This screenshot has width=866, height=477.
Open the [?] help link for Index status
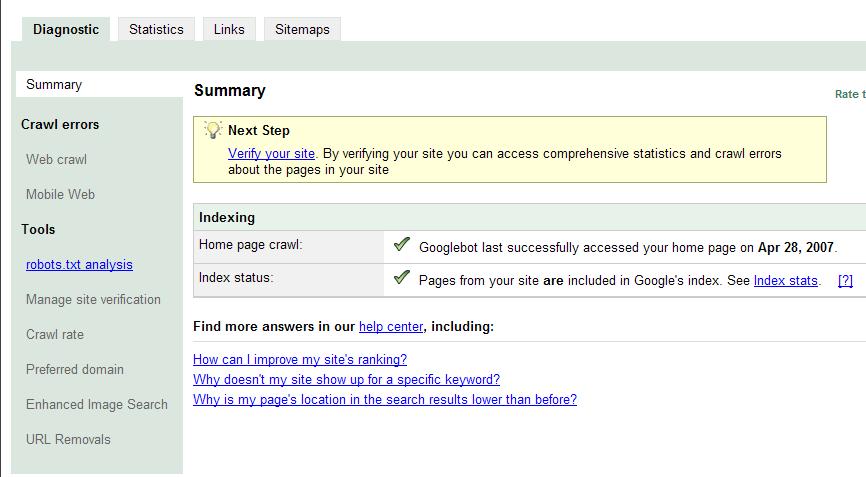click(x=845, y=280)
